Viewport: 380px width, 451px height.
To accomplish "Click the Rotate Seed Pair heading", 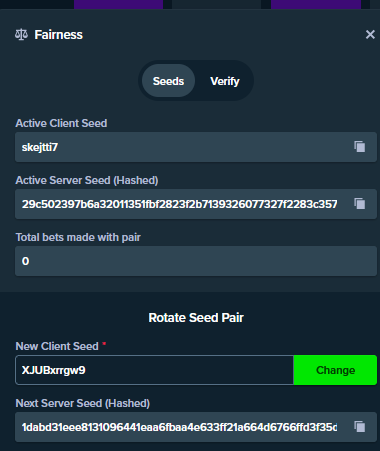I will 196,318.
